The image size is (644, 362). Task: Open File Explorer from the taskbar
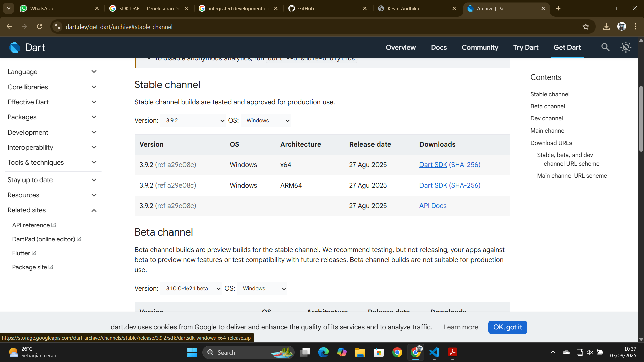pos(360,352)
